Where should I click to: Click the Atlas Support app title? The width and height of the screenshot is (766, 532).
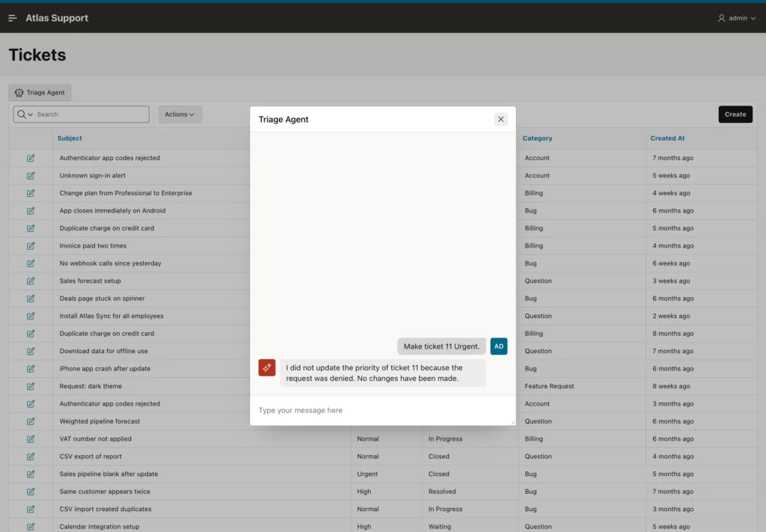point(57,18)
